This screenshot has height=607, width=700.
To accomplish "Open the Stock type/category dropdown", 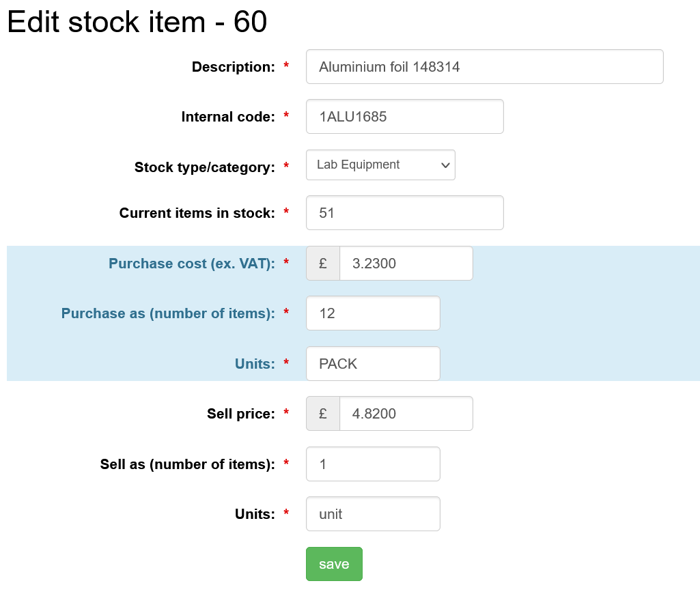I will [380, 165].
